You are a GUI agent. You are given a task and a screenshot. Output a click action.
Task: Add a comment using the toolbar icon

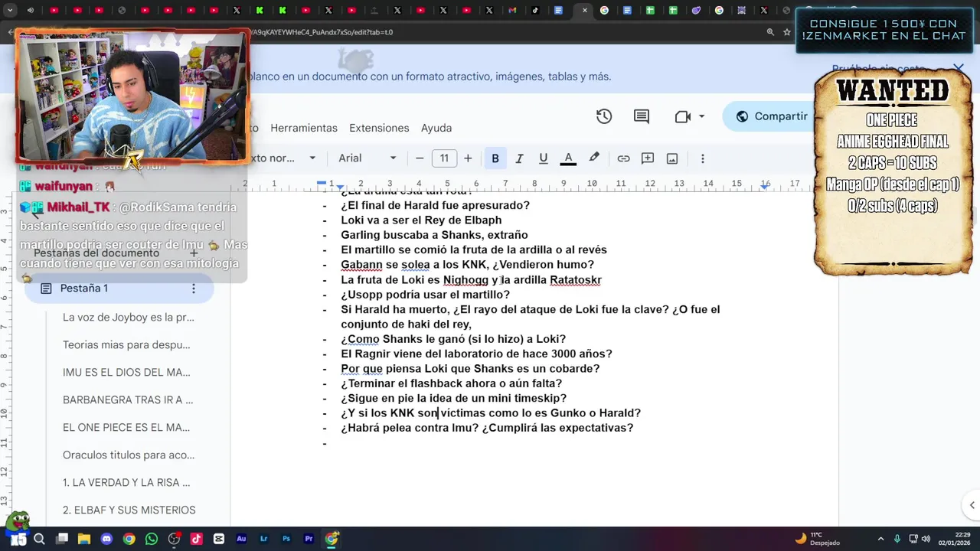(648, 158)
